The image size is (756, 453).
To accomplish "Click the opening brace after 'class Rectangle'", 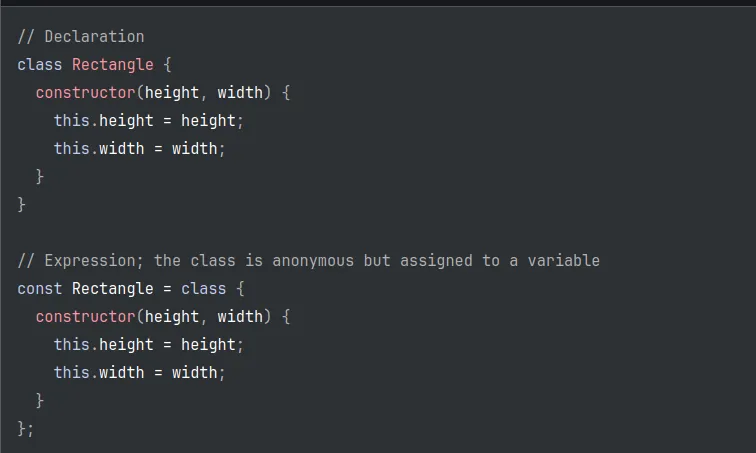I will [x=167, y=65].
